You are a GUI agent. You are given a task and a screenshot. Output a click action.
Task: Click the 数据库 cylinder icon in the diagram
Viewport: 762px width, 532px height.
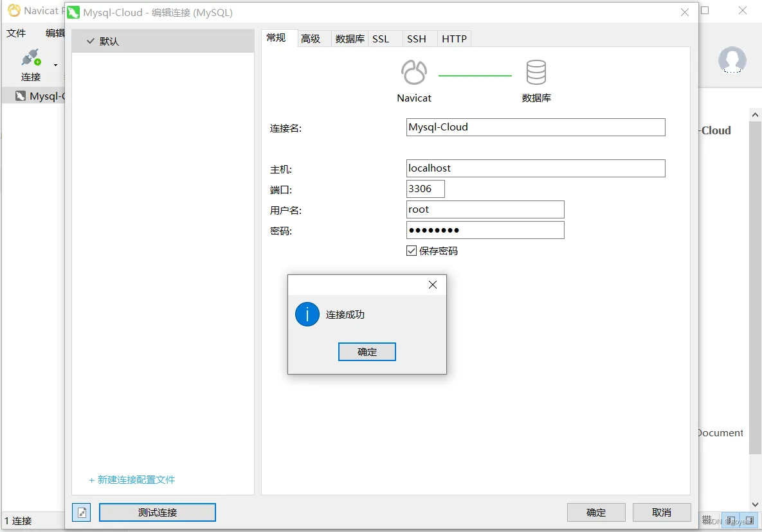click(x=536, y=72)
